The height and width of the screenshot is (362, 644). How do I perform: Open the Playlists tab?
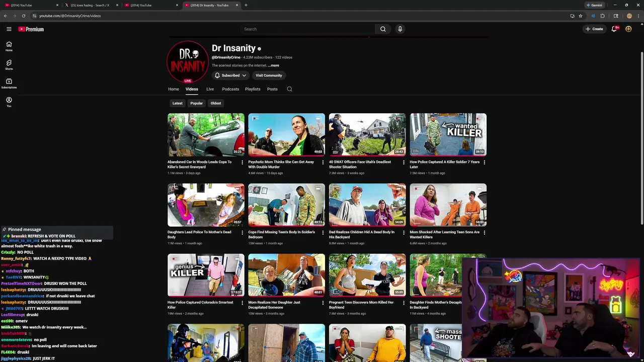[253, 89]
